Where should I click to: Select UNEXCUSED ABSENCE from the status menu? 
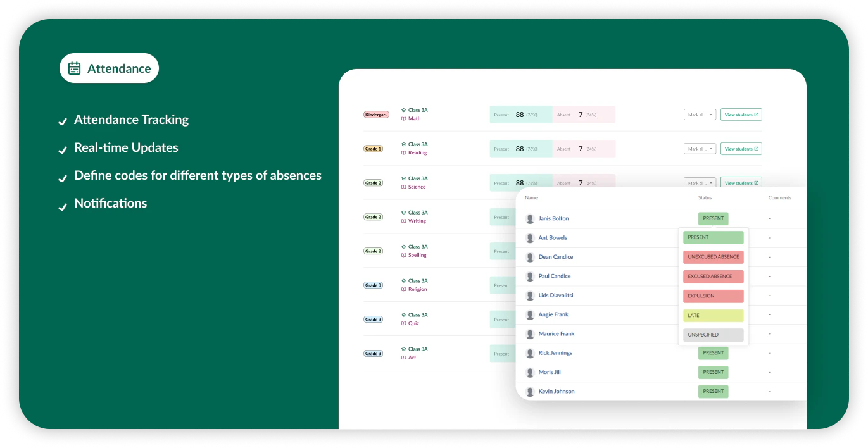[713, 257]
